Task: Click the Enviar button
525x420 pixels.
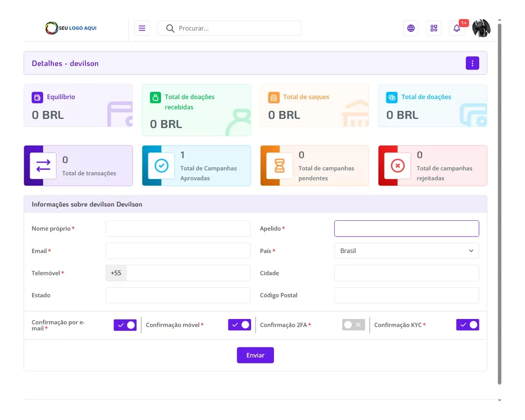Action: click(x=255, y=355)
